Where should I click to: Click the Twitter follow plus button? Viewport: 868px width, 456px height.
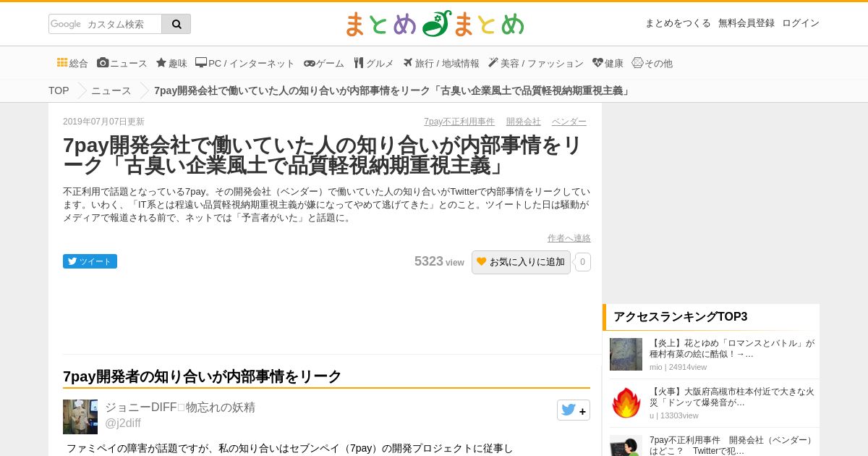click(574, 410)
